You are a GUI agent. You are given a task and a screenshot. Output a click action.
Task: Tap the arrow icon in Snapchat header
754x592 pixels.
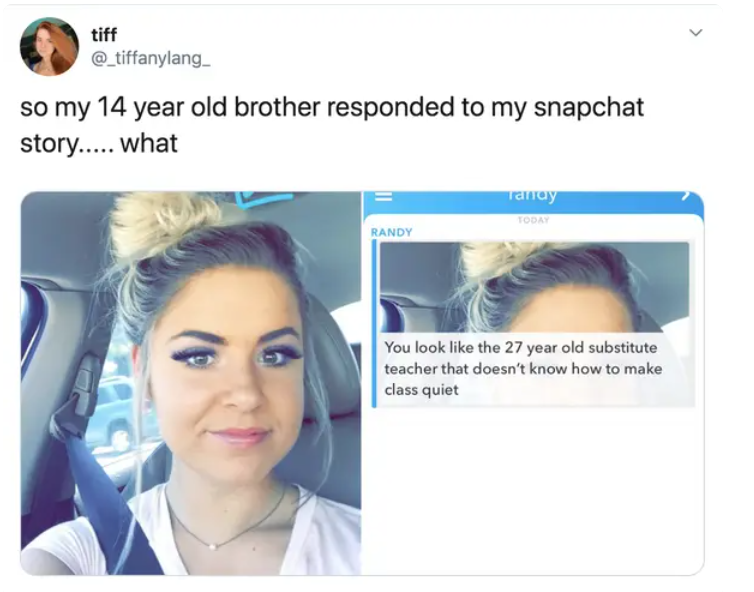[x=686, y=195]
